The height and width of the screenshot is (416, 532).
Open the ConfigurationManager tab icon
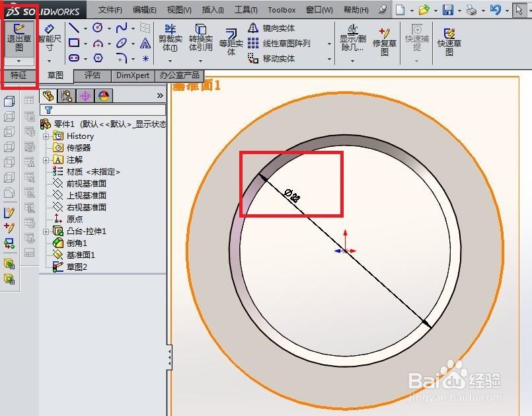click(x=85, y=96)
